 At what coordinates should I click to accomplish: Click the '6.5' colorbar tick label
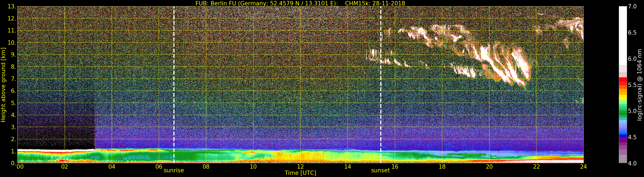click(x=632, y=33)
